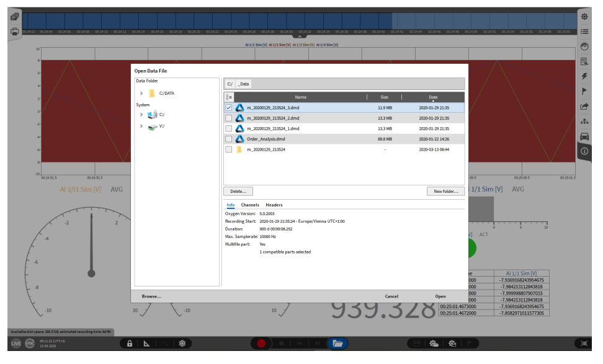Open the channel list icon in sidebar
This screenshot has height=364, width=603.
pyautogui.click(x=584, y=32)
